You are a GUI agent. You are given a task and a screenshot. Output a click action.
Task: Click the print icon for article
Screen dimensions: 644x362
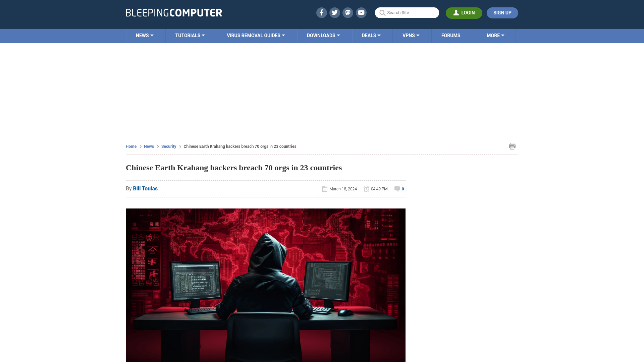pos(512,146)
